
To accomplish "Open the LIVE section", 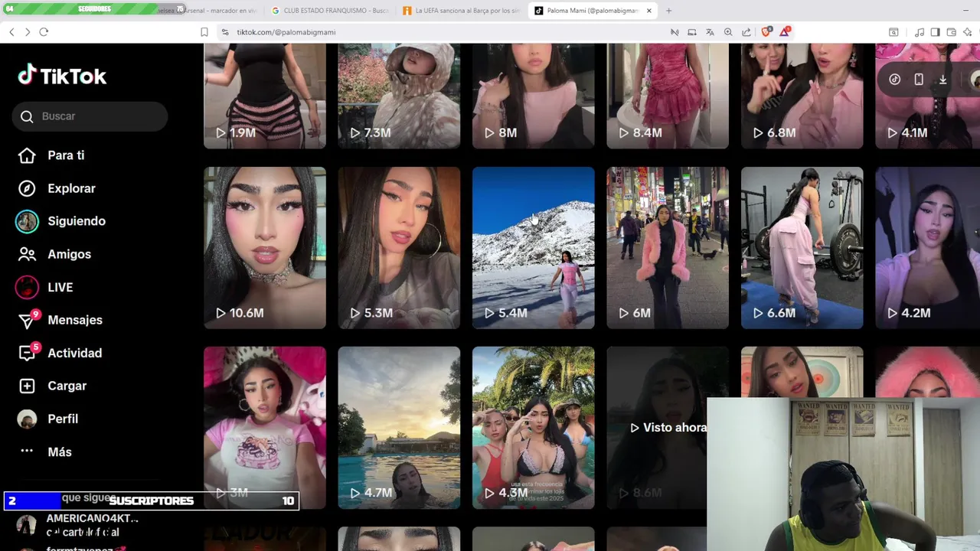I will tap(45, 287).
